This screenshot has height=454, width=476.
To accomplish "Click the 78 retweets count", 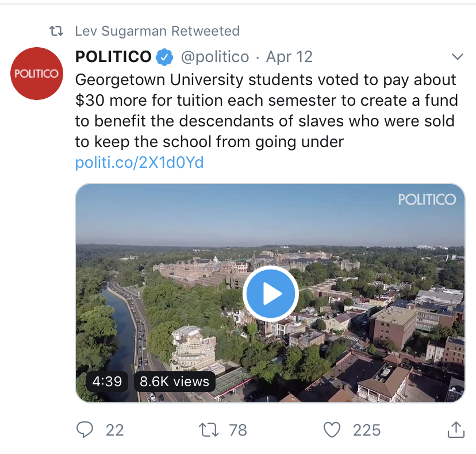I will 238,430.
